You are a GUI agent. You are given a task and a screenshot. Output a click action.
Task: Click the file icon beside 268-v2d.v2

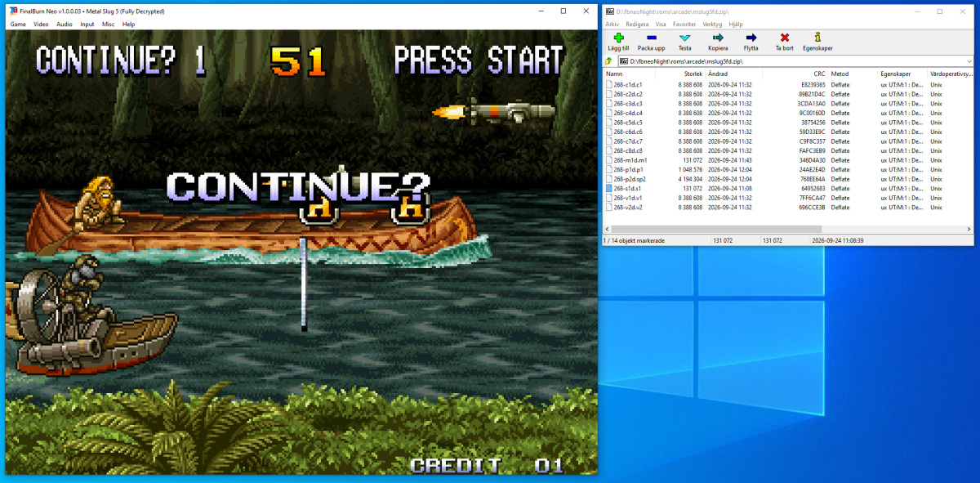tap(609, 207)
